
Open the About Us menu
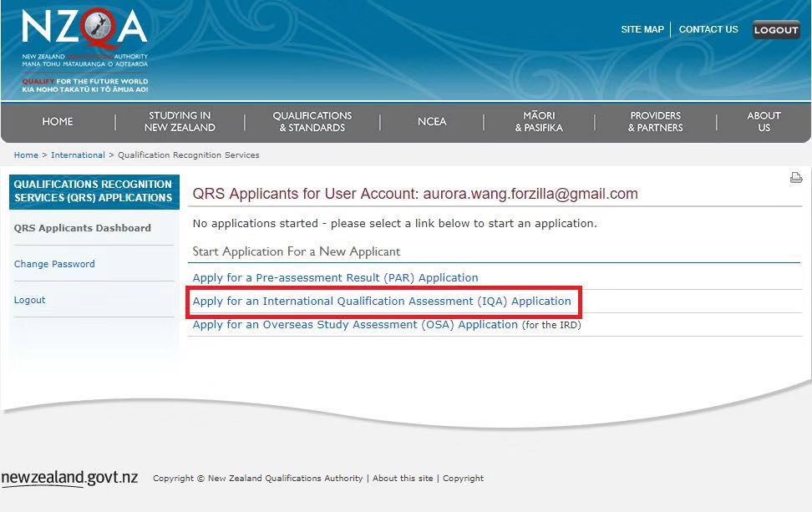point(764,122)
